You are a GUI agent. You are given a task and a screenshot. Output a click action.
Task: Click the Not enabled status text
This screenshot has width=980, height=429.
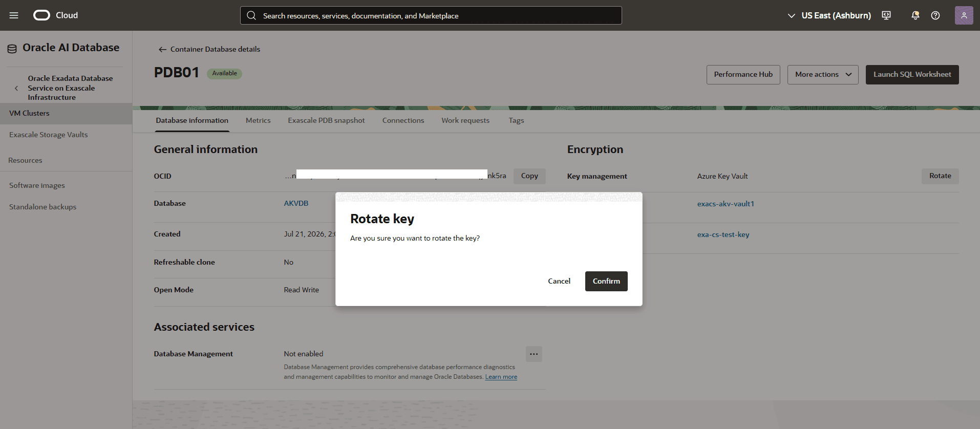[x=304, y=354]
